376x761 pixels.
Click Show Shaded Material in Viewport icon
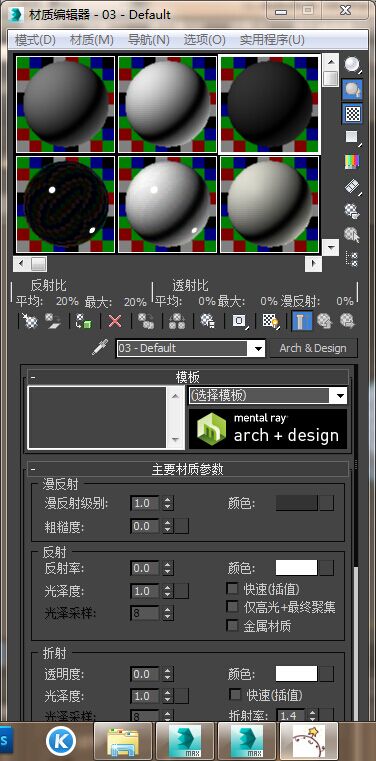[271, 321]
